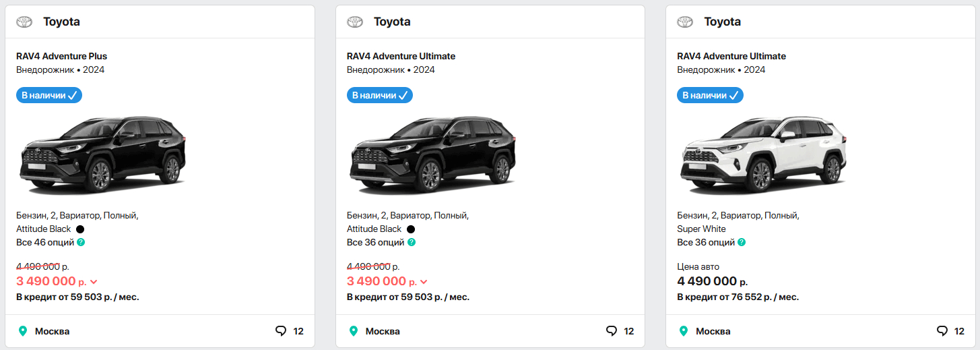
Task: Open options help icon beside black Ultimate's 36 опций
Action: (x=412, y=242)
